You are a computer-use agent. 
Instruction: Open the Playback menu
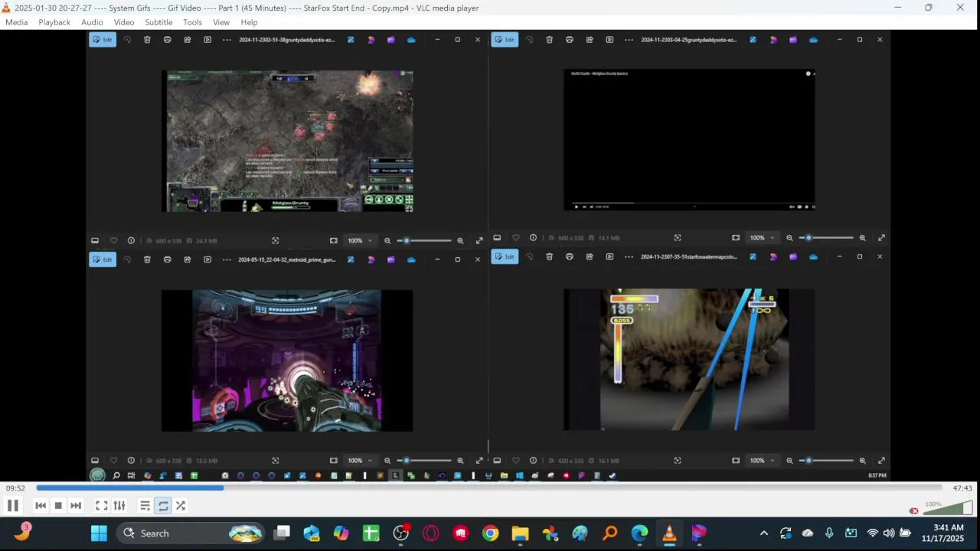coord(54,22)
